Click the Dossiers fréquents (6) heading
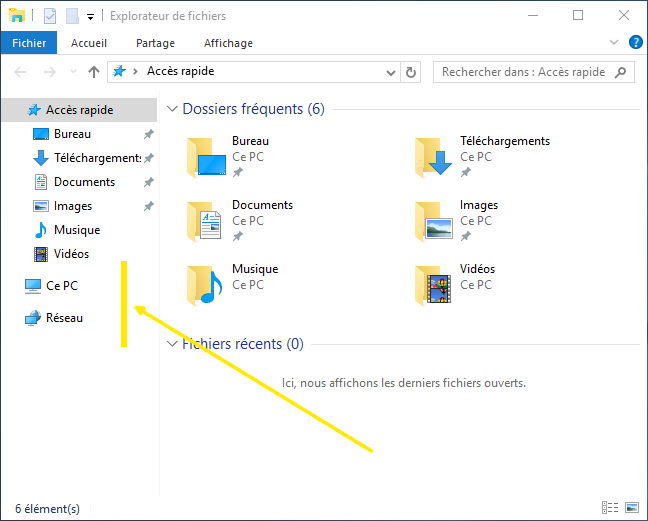 tap(253, 109)
